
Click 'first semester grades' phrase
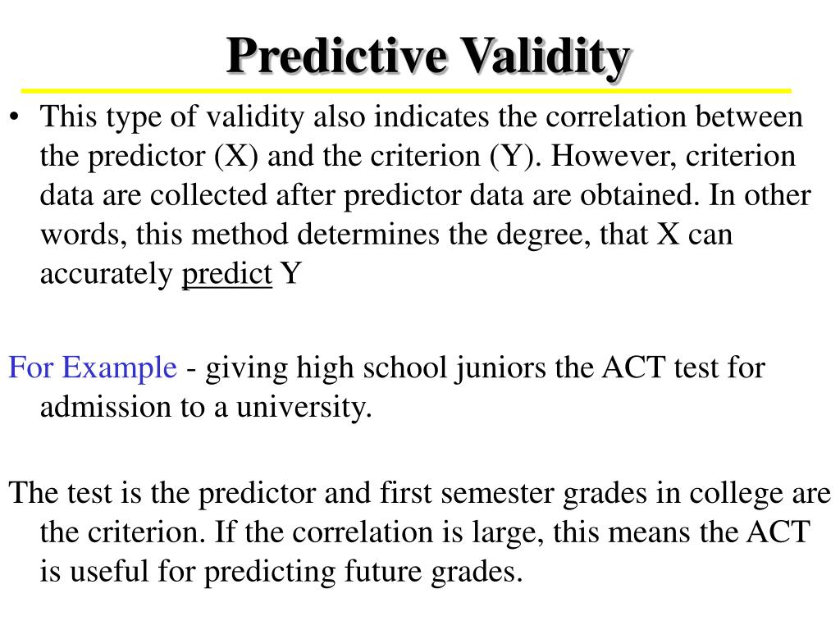coord(514,493)
